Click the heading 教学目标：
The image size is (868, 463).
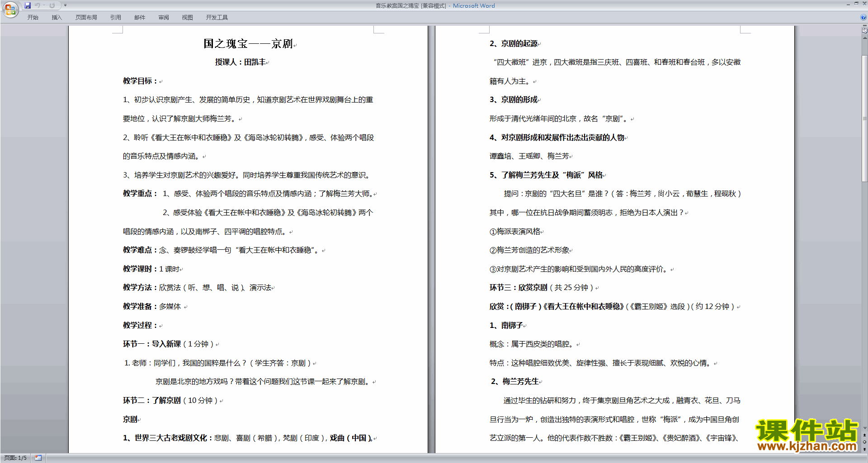coord(140,81)
